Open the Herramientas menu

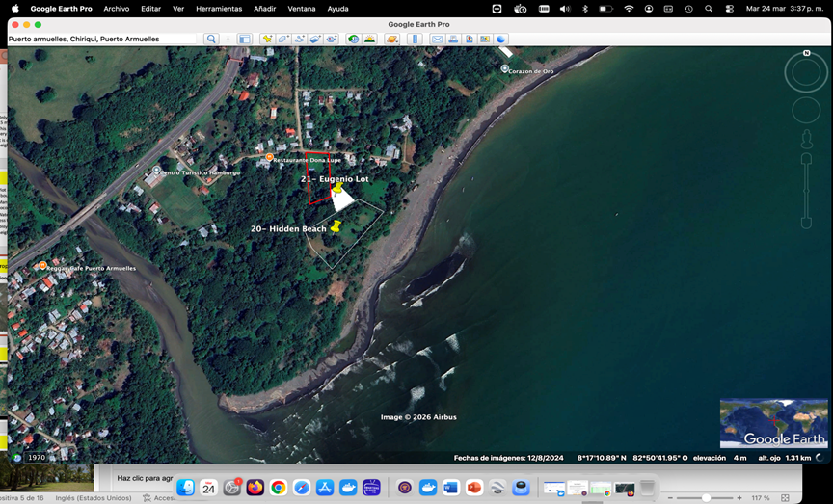(219, 9)
